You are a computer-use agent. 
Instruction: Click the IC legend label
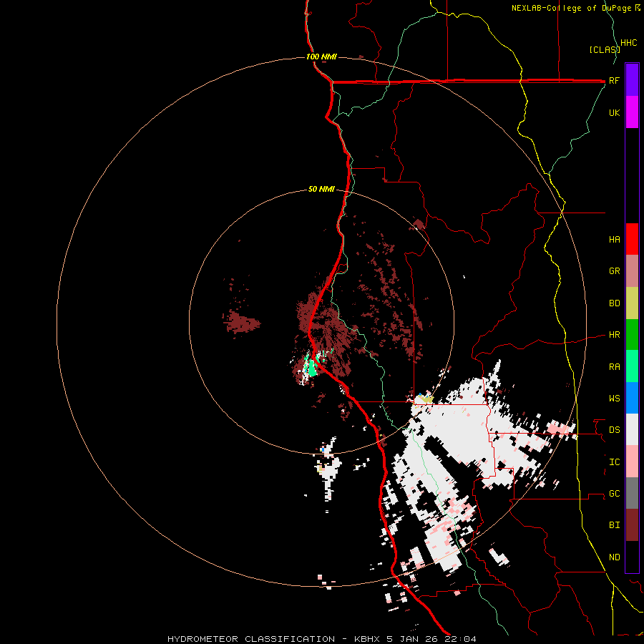pyautogui.click(x=614, y=462)
